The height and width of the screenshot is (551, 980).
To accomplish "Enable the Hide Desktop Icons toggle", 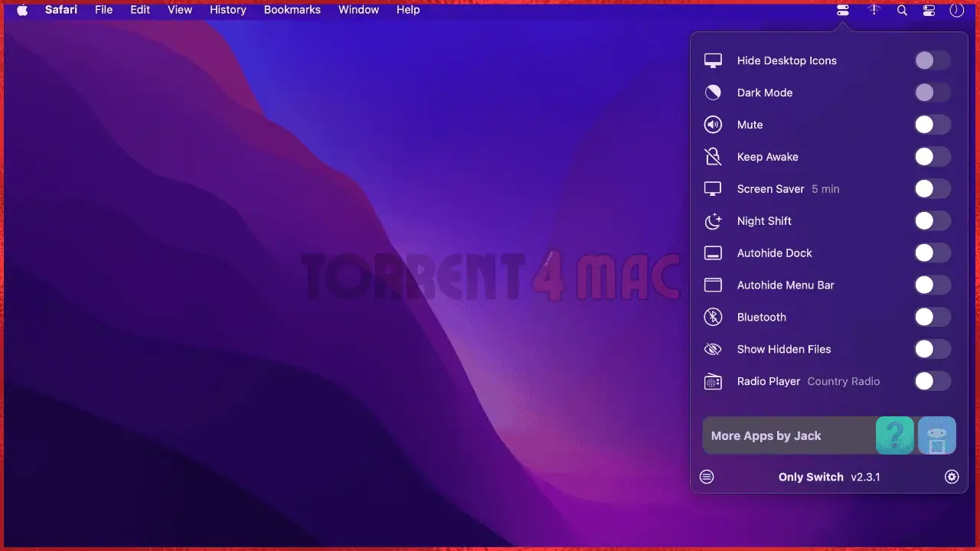I will [x=933, y=60].
